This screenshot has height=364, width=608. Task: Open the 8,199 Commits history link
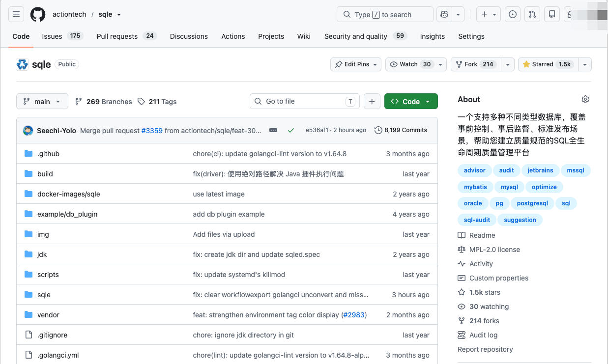tap(401, 130)
